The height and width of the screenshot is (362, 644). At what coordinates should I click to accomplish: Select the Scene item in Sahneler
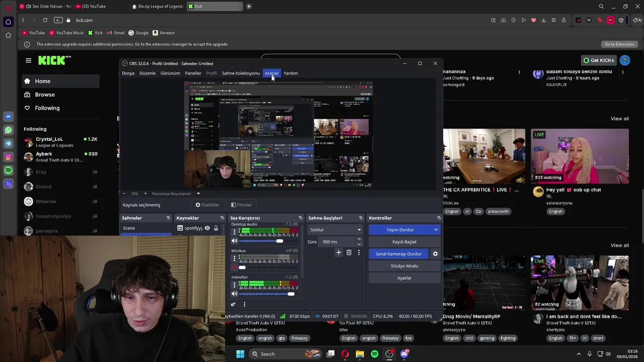pyautogui.click(x=145, y=228)
